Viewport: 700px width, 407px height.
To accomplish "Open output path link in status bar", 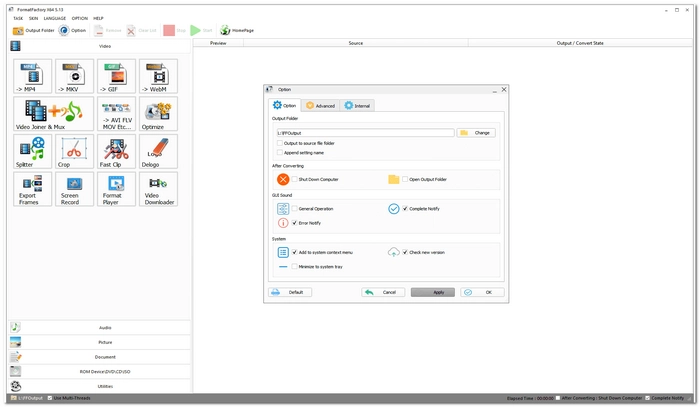I will (27, 398).
